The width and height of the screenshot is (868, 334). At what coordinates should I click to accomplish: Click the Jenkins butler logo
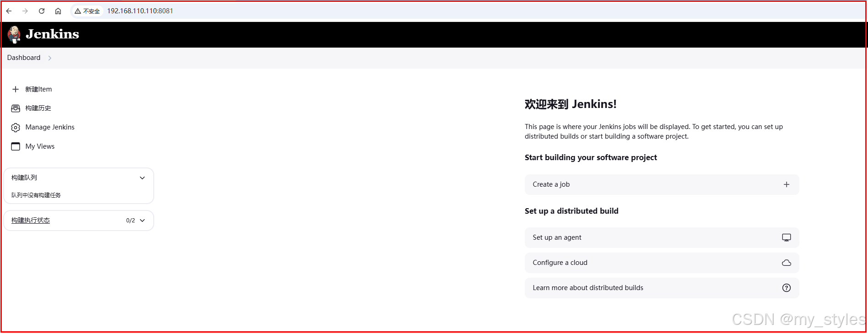coord(14,34)
